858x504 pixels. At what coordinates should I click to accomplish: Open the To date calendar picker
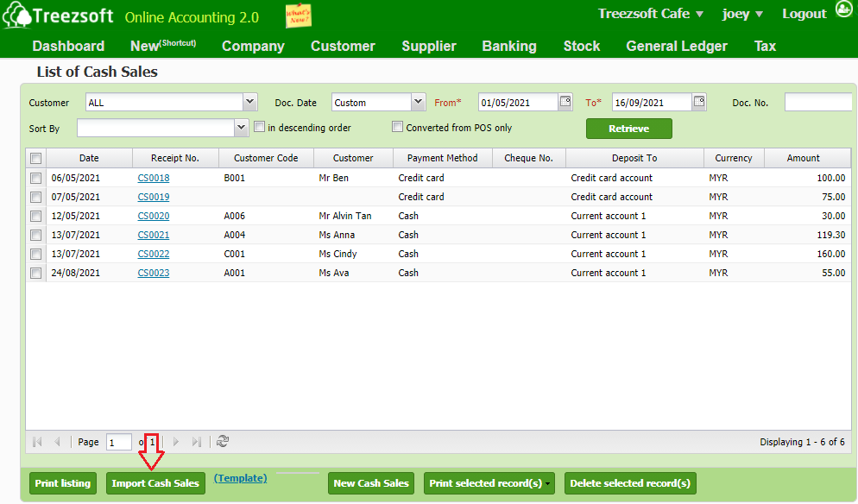[699, 102]
